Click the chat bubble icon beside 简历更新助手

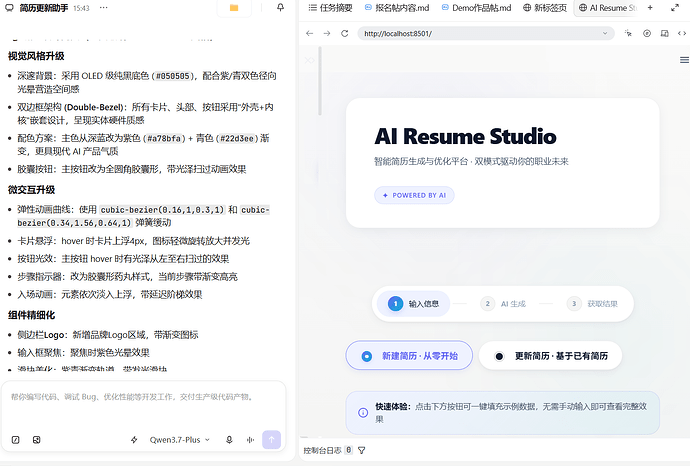9,8
